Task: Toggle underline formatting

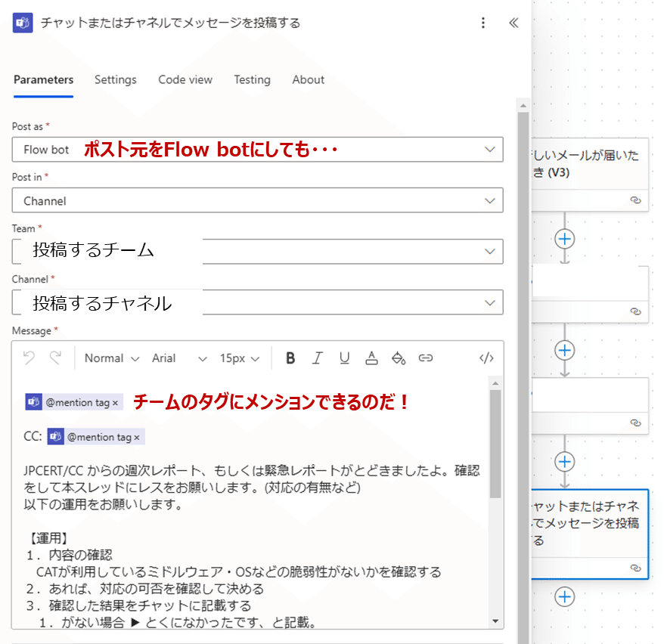Action: click(344, 358)
